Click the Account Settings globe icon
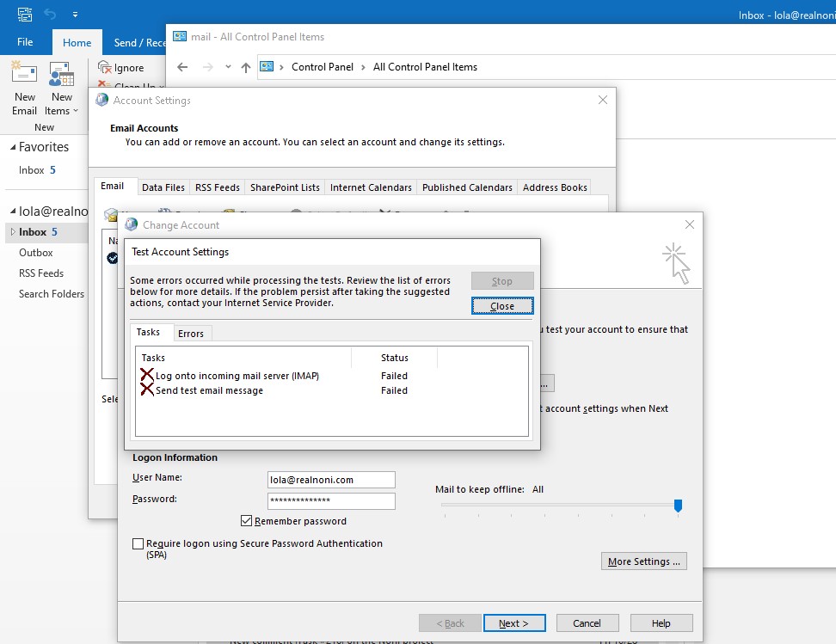836x644 pixels. click(101, 100)
